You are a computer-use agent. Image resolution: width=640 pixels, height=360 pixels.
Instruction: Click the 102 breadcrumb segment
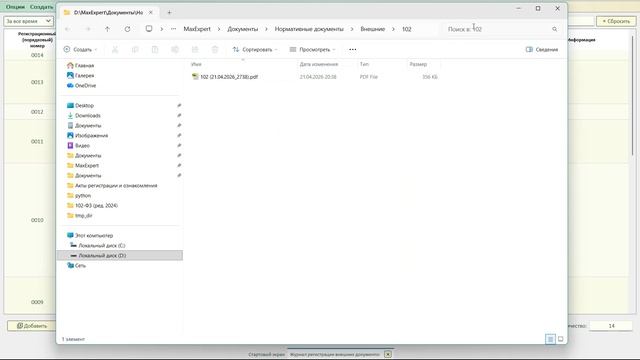(x=407, y=29)
